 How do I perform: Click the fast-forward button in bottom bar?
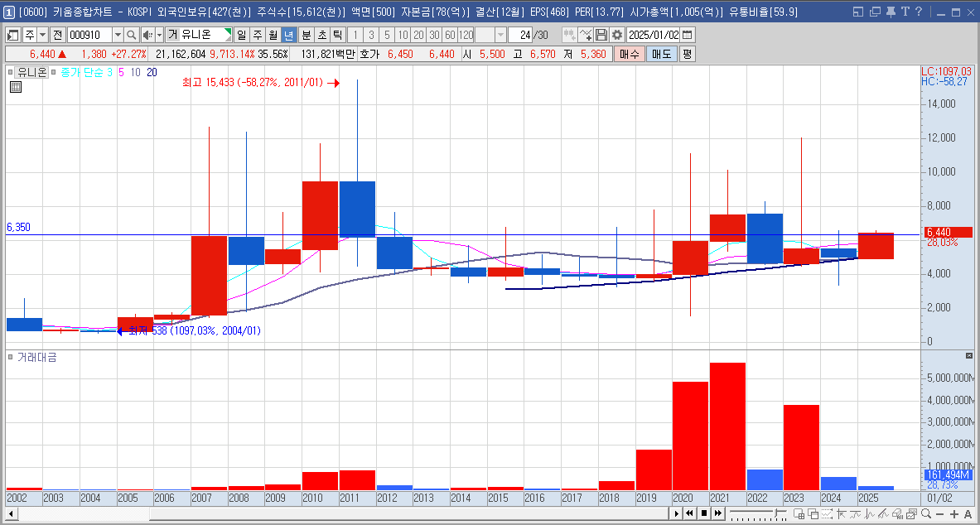(x=718, y=513)
